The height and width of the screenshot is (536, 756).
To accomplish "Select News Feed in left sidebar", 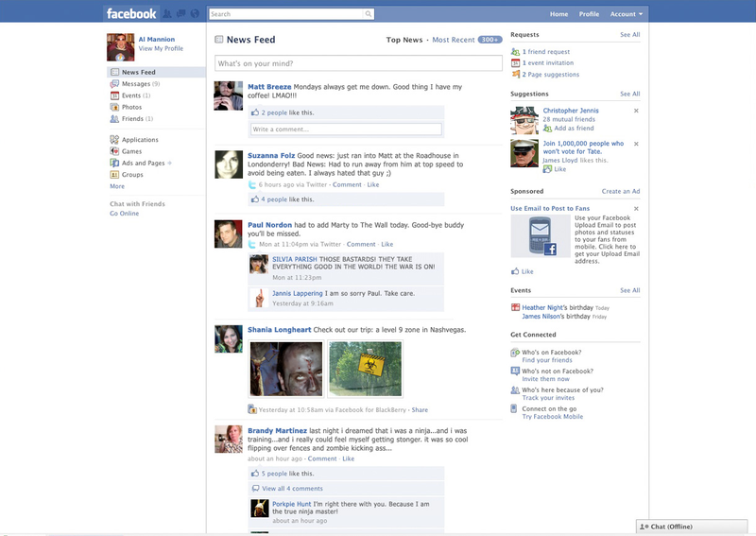I will 156,72.
